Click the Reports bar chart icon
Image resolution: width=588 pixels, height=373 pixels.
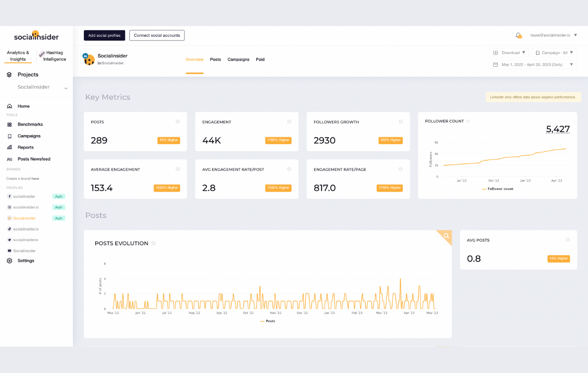coord(9,147)
